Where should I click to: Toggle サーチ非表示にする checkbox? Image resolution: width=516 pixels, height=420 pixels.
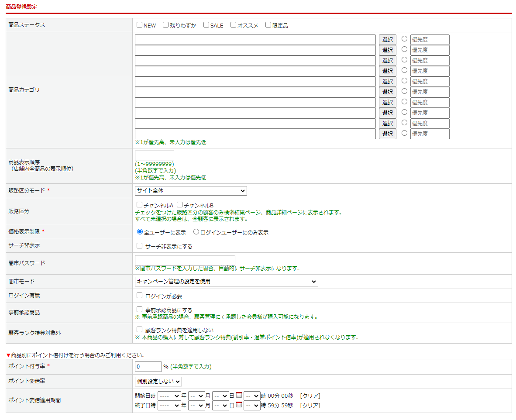[x=140, y=246]
